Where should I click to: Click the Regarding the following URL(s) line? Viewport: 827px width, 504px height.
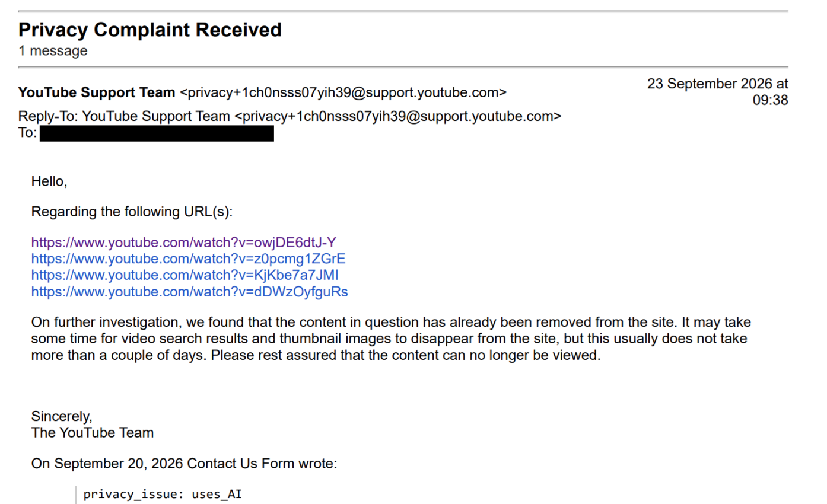click(x=132, y=212)
